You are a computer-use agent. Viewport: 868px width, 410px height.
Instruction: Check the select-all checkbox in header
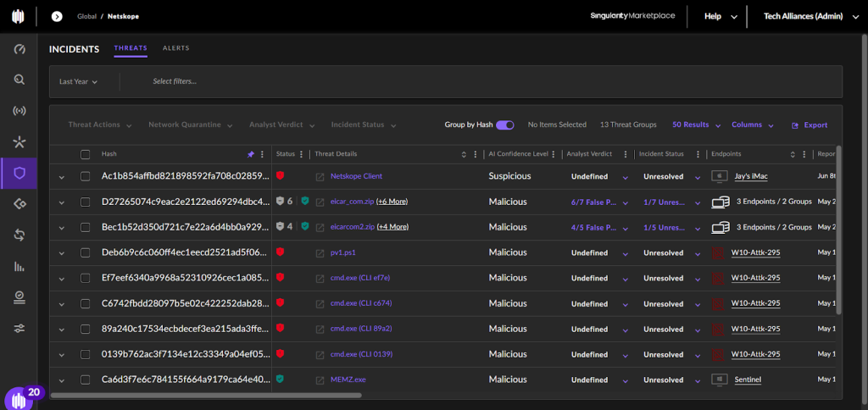pyautogui.click(x=86, y=154)
